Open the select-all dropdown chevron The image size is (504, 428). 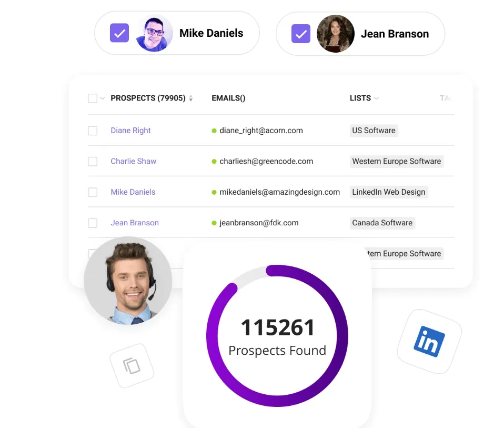[x=102, y=98]
